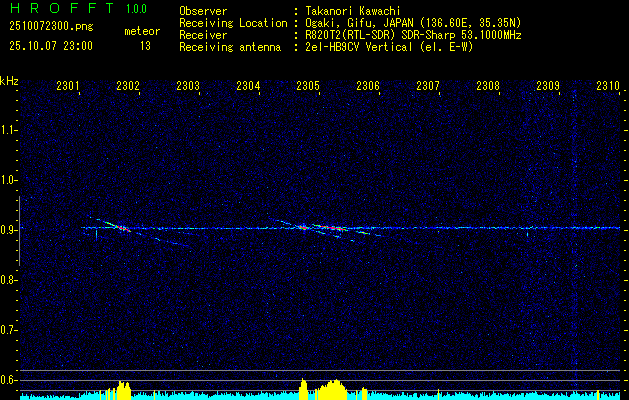Click the 1.0.0 version number

coord(136,9)
